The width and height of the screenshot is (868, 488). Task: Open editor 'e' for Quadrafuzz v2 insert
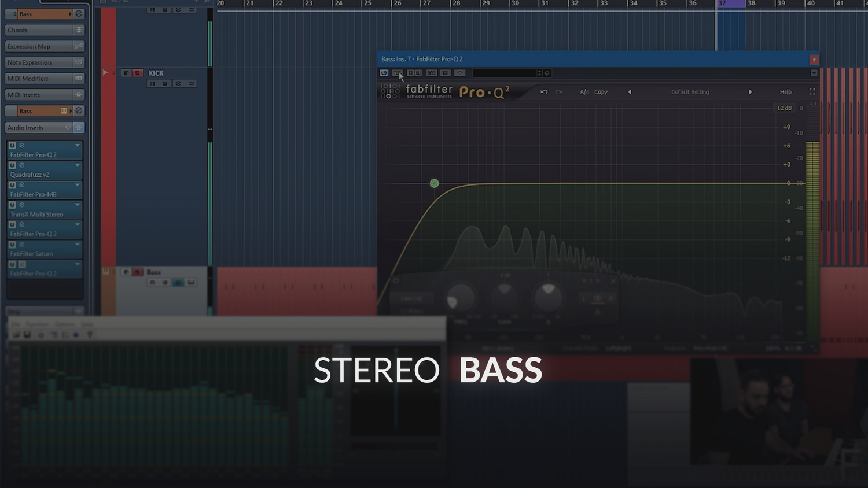point(22,165)
